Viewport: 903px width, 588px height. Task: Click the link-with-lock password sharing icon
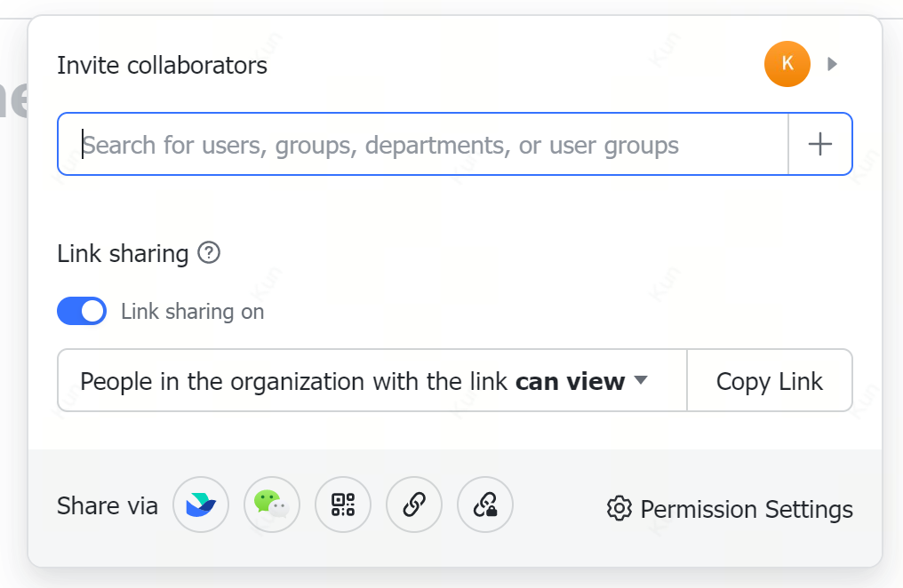tap(485, 505)
